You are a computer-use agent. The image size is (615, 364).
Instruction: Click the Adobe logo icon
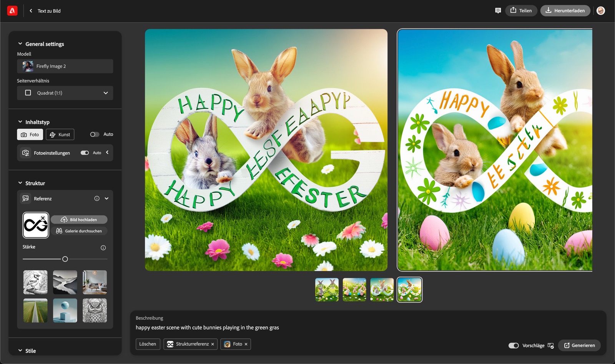(12, 11)
